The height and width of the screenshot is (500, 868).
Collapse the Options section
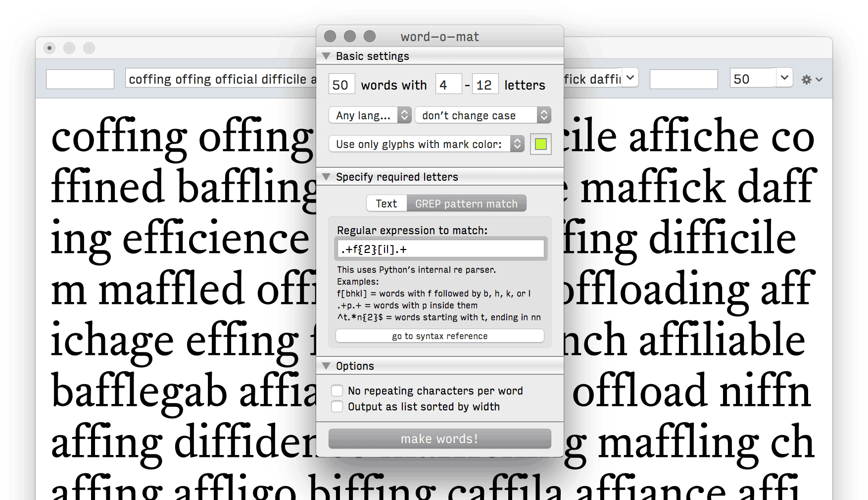pyautogui.click(x=326, y=366)
